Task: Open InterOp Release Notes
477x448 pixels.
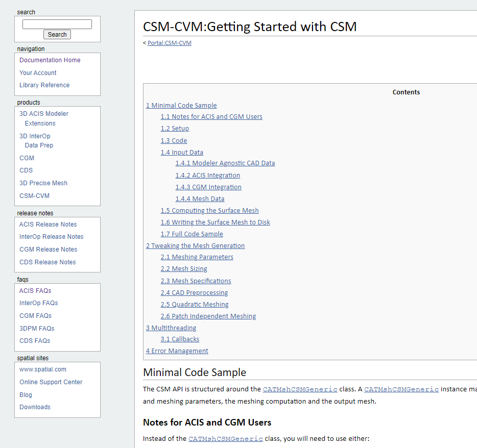Action: pyautogui.click(x=51, y=237)
